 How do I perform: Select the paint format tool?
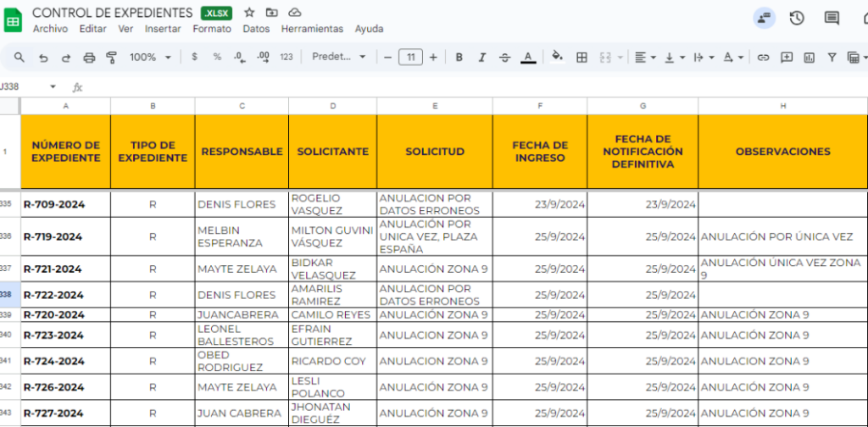pyautogui.click(x=111, y=58)
